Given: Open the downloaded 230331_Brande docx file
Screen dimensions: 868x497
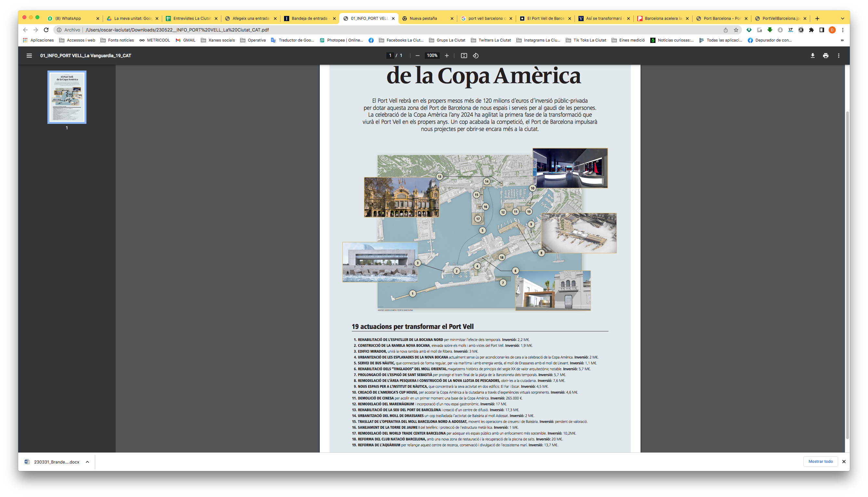Looking at the screenshot, I should coord(53,462).
